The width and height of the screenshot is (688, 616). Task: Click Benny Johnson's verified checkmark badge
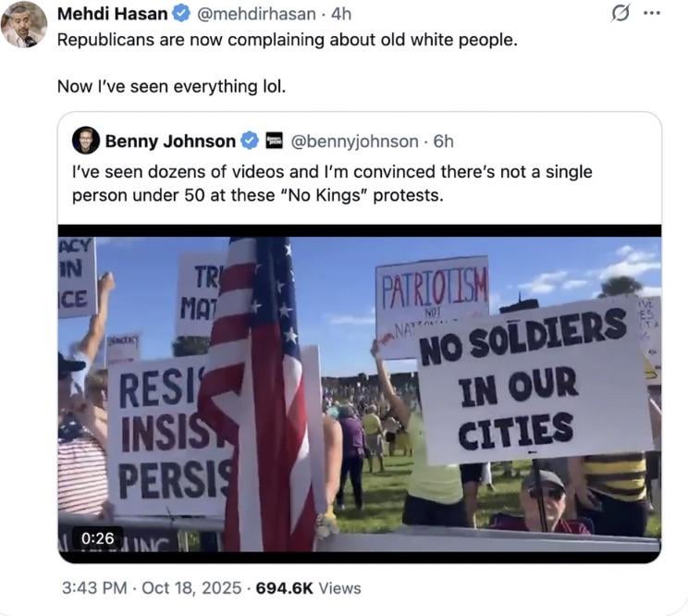coord(250,141)
